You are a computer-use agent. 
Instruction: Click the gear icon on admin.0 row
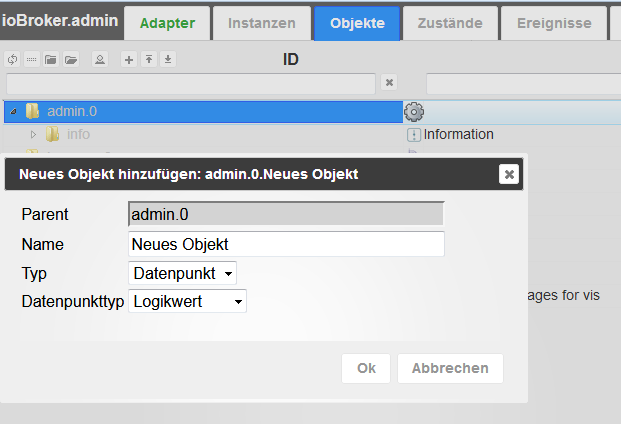pos(414,112)
